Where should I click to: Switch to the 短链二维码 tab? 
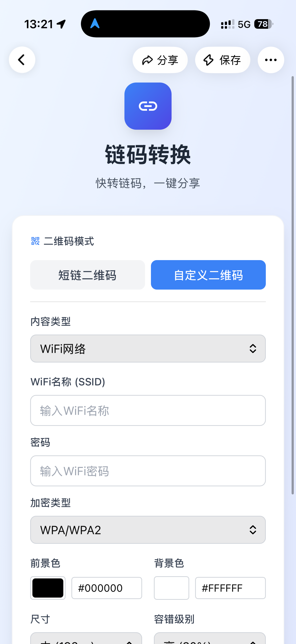[x=87, y=275]
